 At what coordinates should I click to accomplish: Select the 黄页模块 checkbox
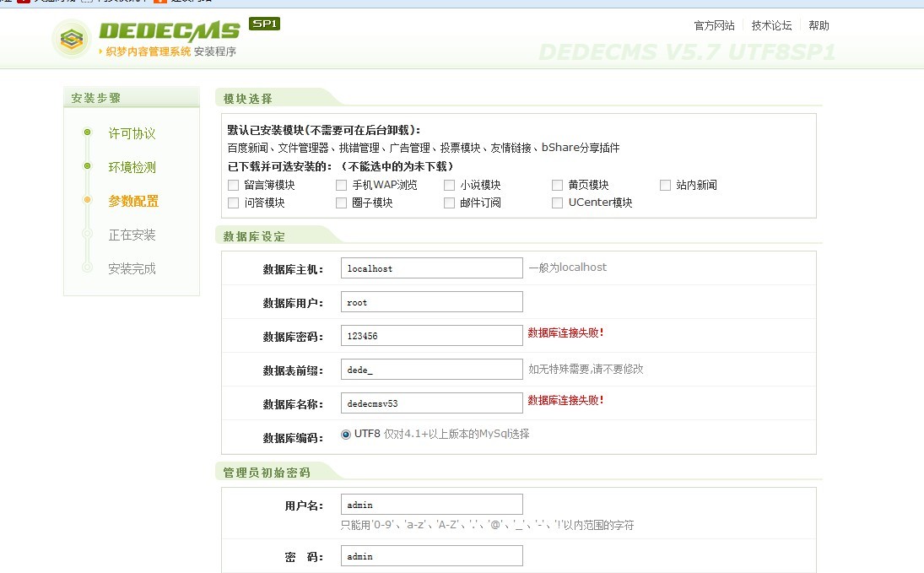[x=557, y=185]
